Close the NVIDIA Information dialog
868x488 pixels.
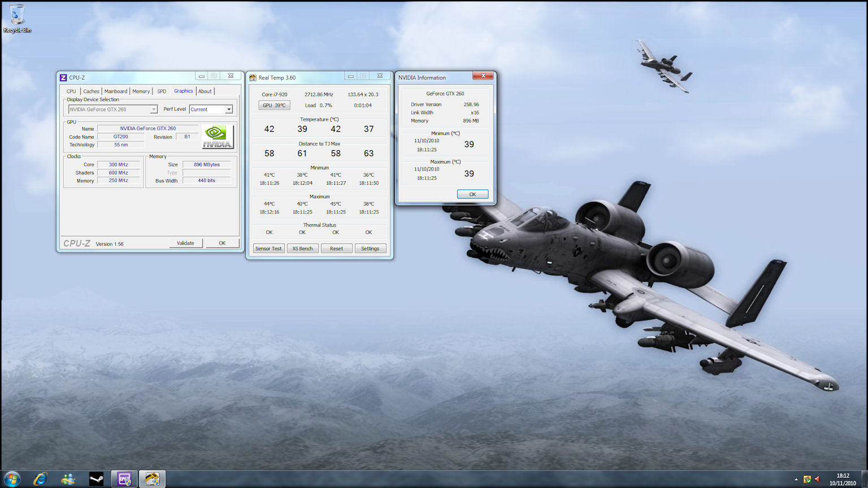tap(483, 76)
